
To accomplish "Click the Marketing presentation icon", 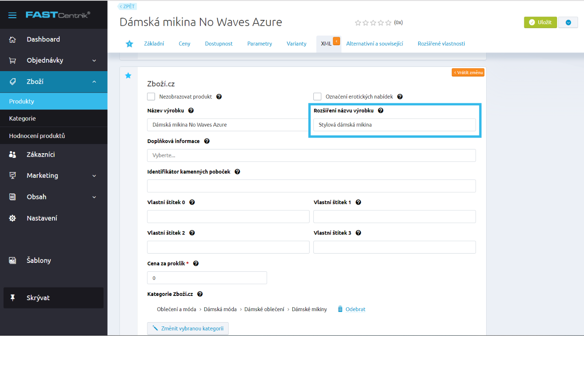I will point(13,176).
